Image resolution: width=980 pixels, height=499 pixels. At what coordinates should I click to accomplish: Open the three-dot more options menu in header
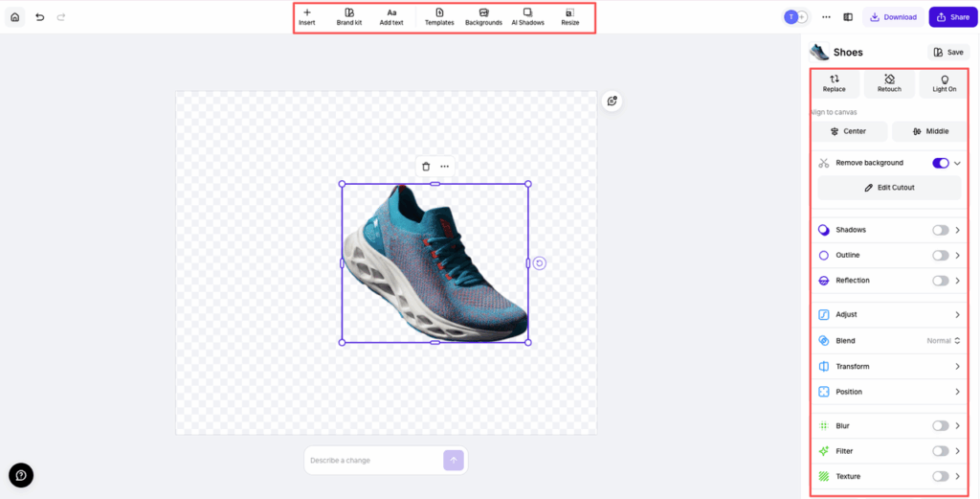(x=826, y=17)
